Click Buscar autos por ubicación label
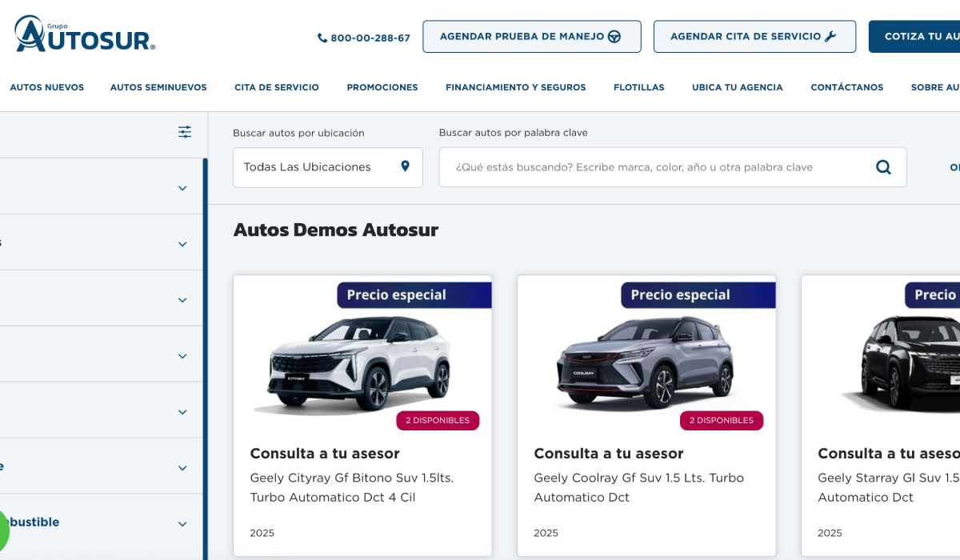Image resolution: width=960 pixels, height=560 pixels. tap(298, 133)
